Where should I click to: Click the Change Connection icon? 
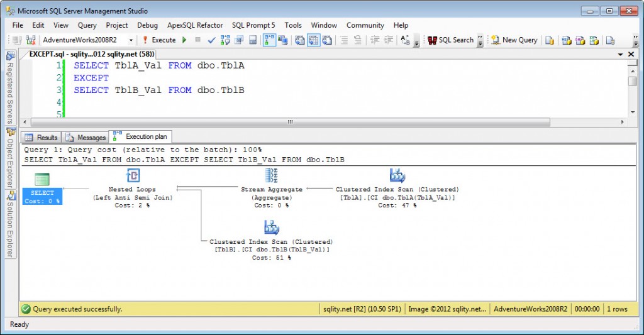31,40
